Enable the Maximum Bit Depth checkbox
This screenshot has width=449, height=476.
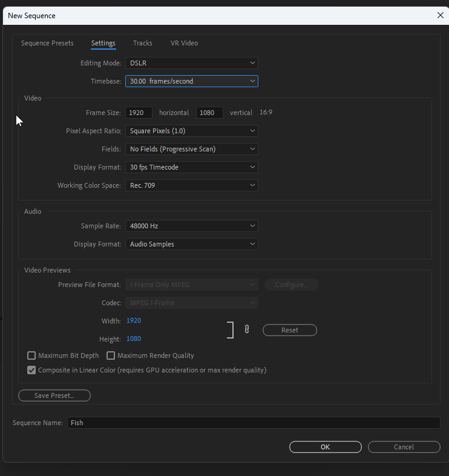(x=32, y=355)
